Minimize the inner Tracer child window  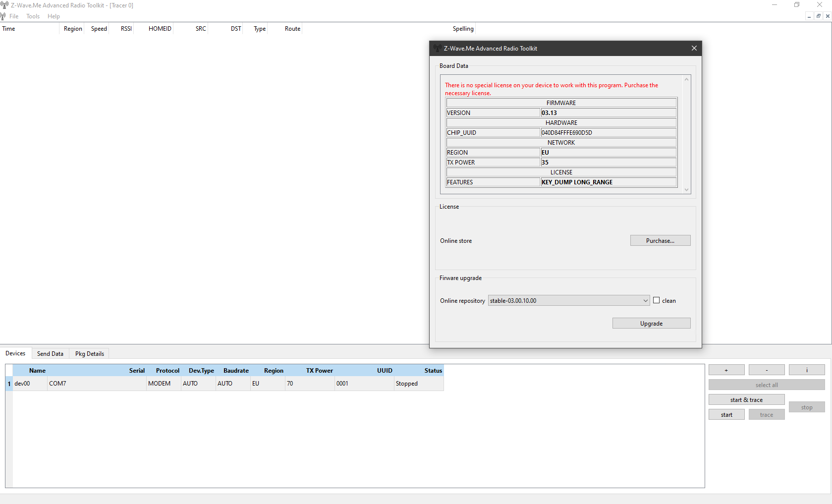[809, 16]
